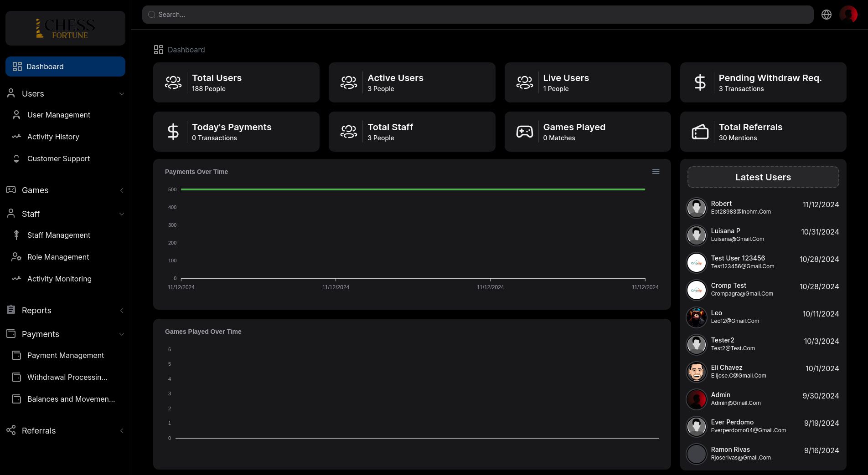Open the Payments Over Time chart menu
This screenshot has height=475, width=868.
(x=656, y=172)
